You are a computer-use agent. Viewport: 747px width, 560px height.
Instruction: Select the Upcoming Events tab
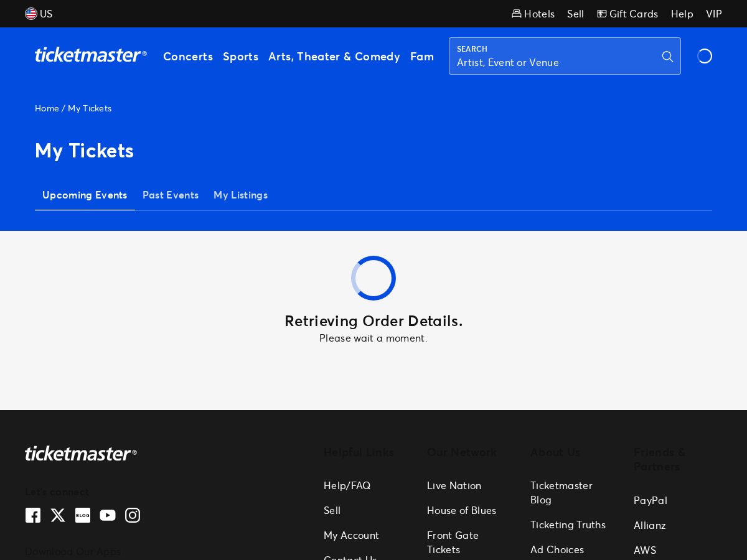coord(85,195)
